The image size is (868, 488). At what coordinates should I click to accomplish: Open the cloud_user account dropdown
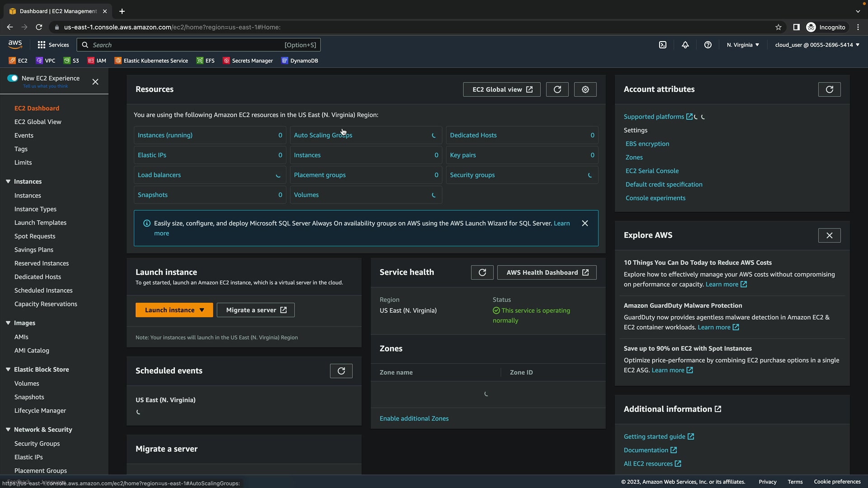[817, 45]
